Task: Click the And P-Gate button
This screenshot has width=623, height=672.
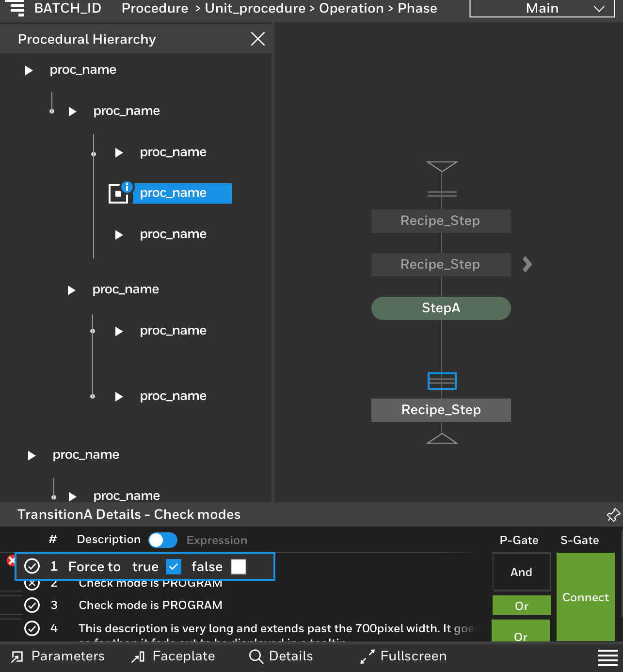Action: coord(522,572)
